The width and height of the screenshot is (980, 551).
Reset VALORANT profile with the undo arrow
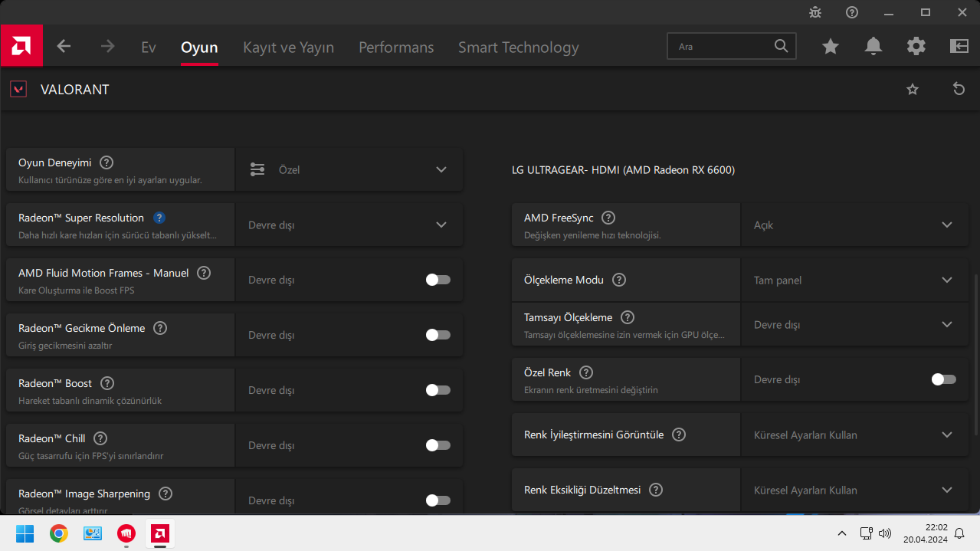pos(959,90)
